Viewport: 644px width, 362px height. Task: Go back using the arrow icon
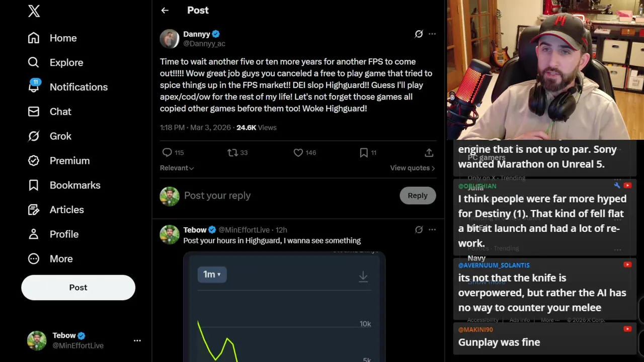[165, 10]
